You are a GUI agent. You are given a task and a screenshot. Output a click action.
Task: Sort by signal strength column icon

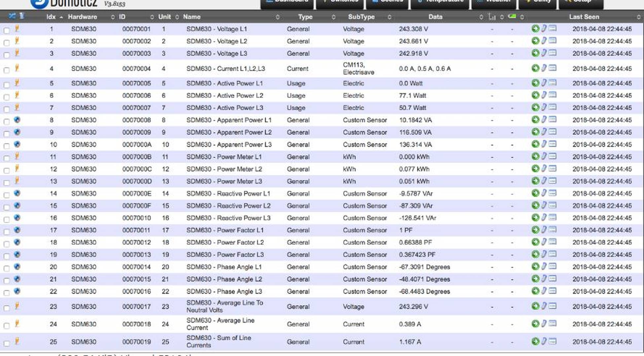click(492, 17)
